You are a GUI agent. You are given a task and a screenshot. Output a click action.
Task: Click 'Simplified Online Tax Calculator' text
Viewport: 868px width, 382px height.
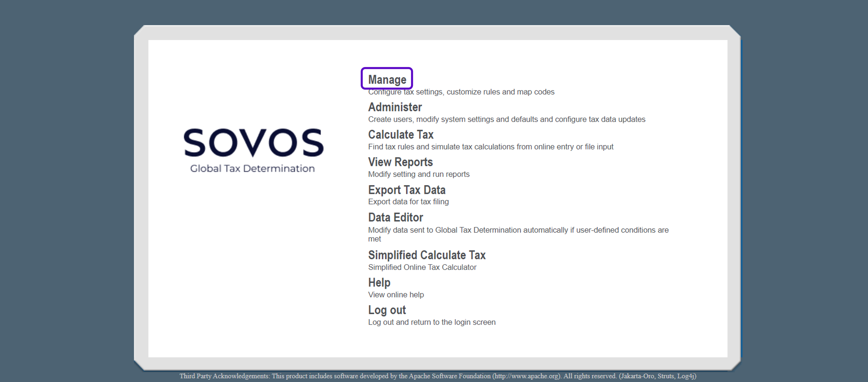point(422,267)
